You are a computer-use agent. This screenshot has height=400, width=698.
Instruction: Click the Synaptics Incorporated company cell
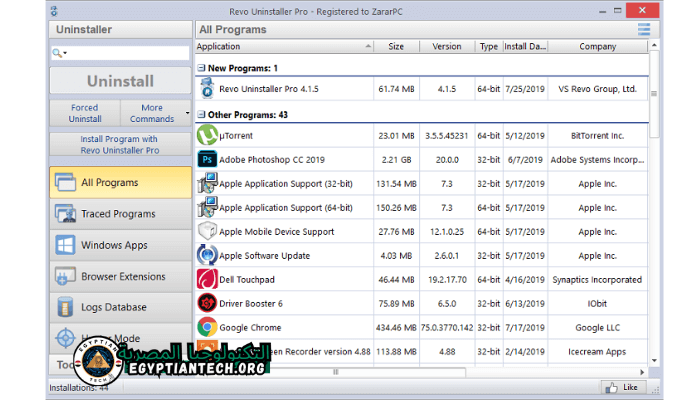pyautogui.click(x=597, y=279)
